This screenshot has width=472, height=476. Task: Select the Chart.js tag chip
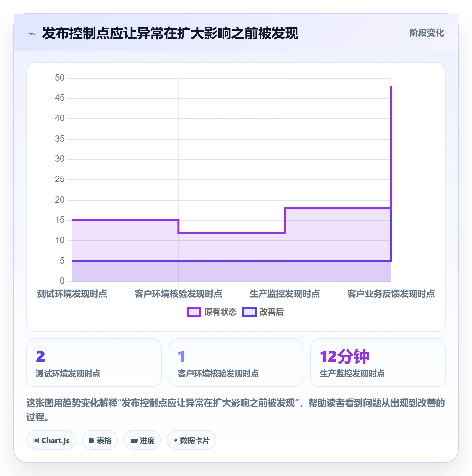pyautogui.click(x=51, y=440)
